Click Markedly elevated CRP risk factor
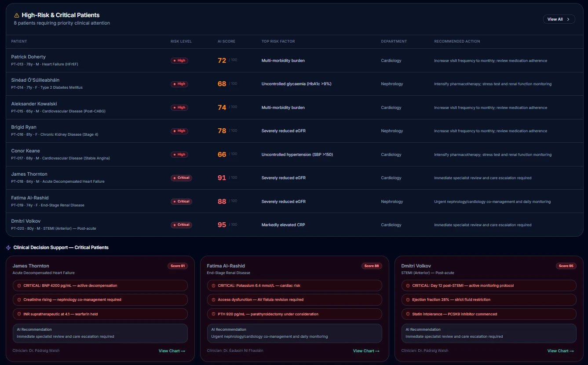Screen dimensions: 588x365 click(283, 225)
